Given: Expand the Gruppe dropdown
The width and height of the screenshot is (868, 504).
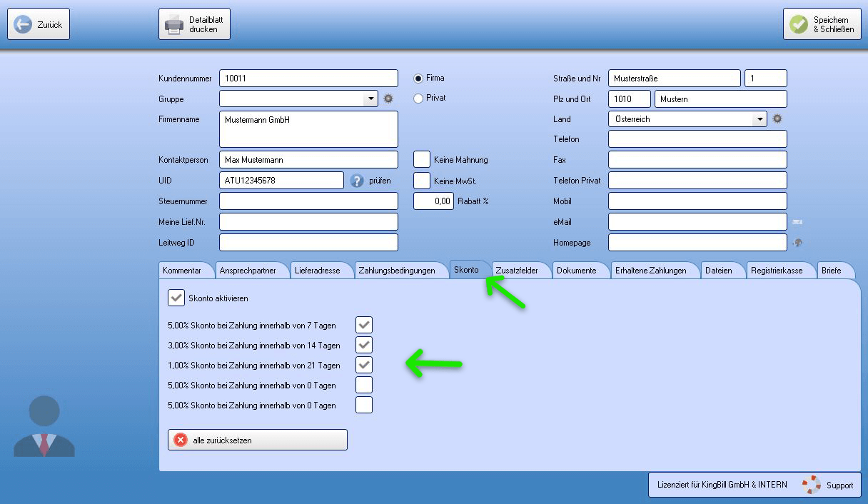Looking at the screenshot, I should 370,99.
